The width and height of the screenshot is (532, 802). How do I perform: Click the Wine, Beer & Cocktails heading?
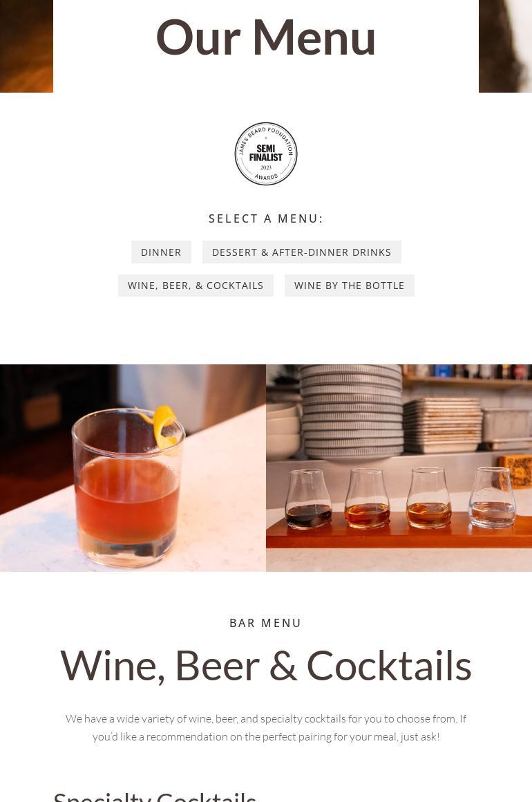pyautogui.click(x=266, y=665)
